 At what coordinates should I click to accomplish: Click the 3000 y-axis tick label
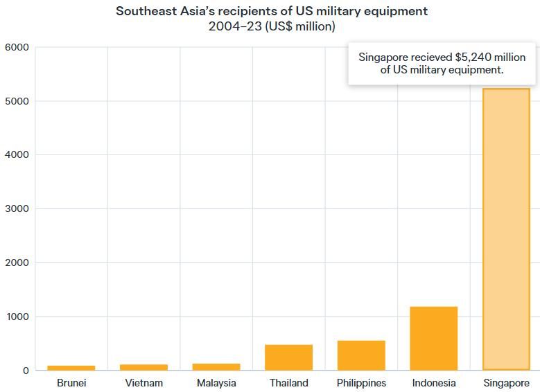[x=16, y=208]
